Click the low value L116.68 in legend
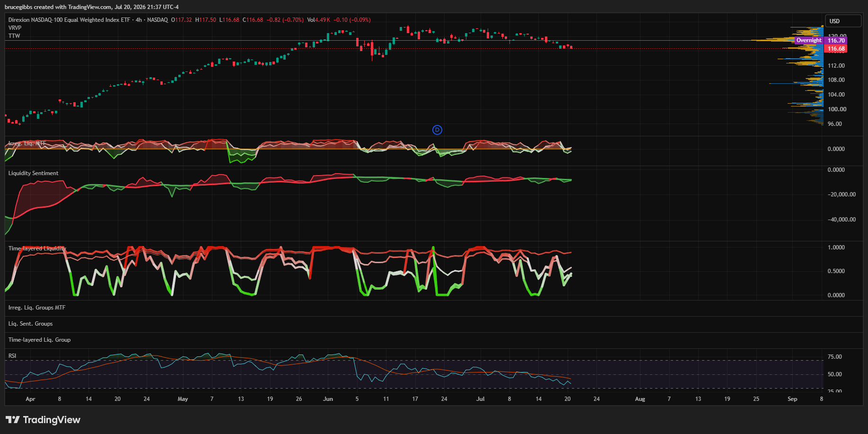 click(229, 20)
